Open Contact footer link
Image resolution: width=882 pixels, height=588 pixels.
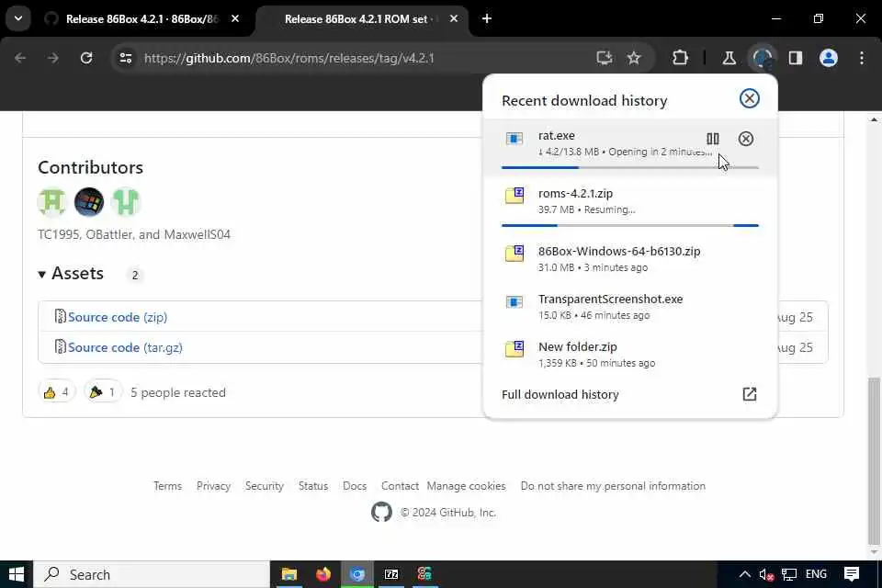(x=400, y=486)
